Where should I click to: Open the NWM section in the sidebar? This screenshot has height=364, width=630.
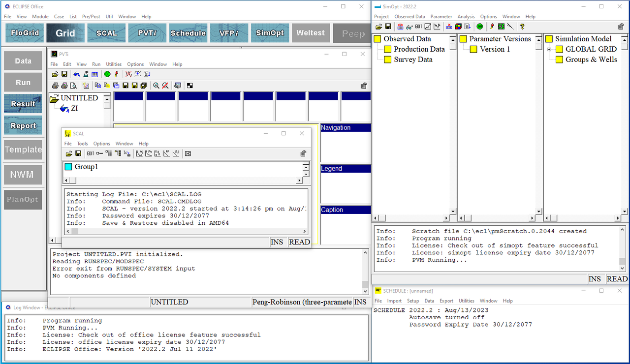click(23, 175)
